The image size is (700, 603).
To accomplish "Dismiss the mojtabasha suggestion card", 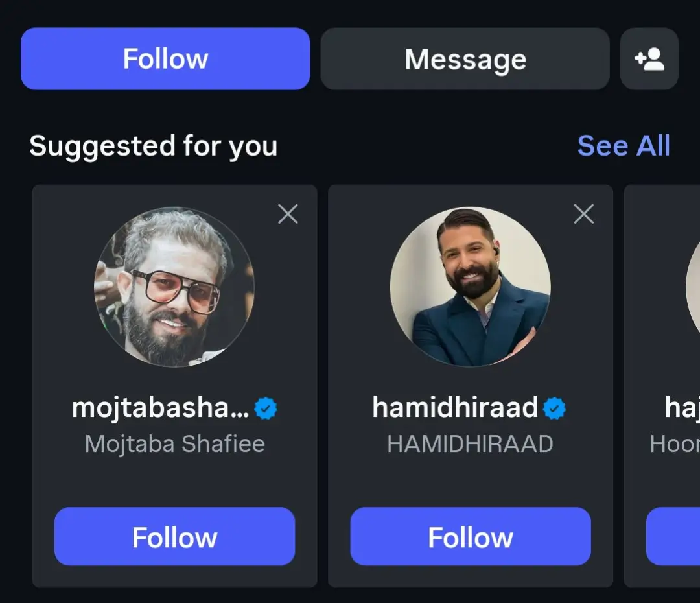I will click(288, 214).
